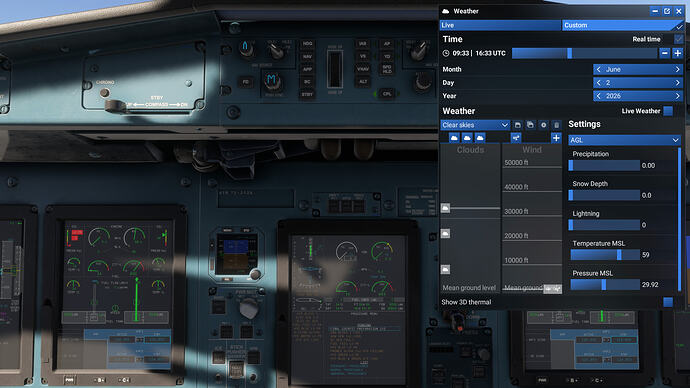Increase the Day value arrow
This screenshot has height=388, width=690.
click(677, 83)
